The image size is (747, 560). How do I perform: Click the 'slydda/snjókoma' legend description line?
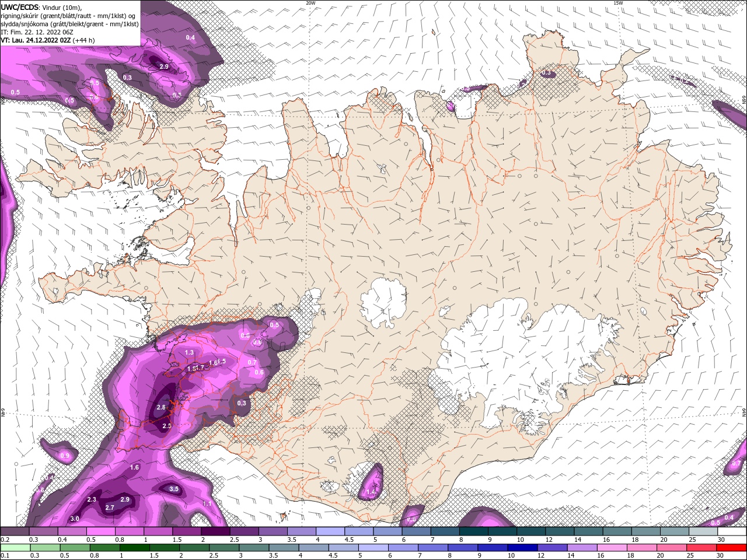coord(69,23)
